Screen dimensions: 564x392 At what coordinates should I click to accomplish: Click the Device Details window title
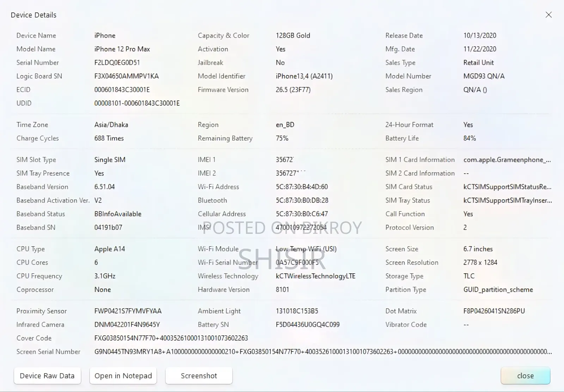tap(33, 15)
